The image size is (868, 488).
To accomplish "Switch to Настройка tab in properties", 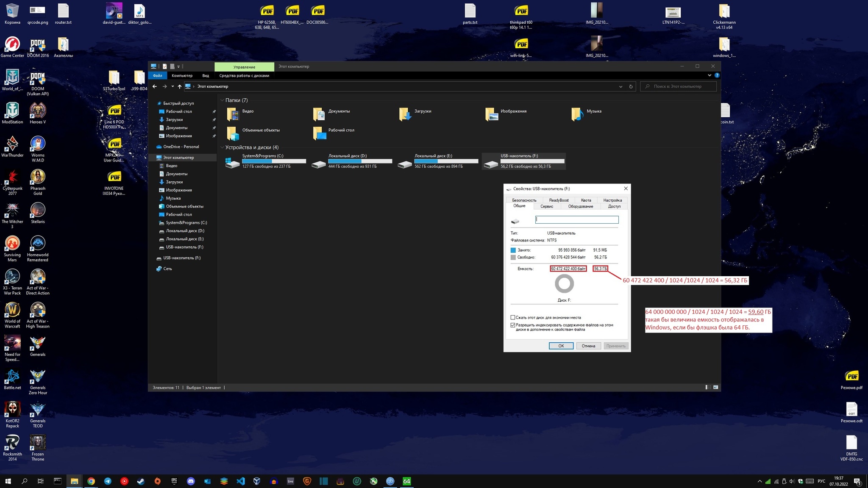I will click(x=612, y=200).
